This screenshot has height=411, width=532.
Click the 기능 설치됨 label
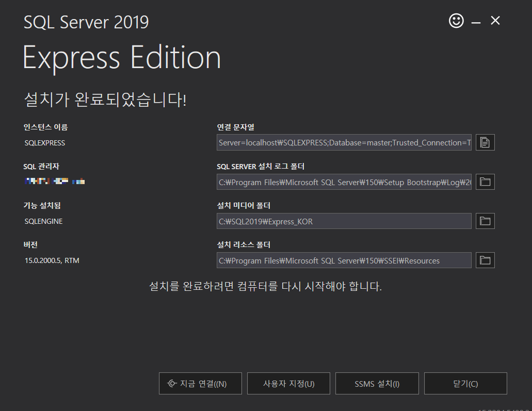coord(42,205)
